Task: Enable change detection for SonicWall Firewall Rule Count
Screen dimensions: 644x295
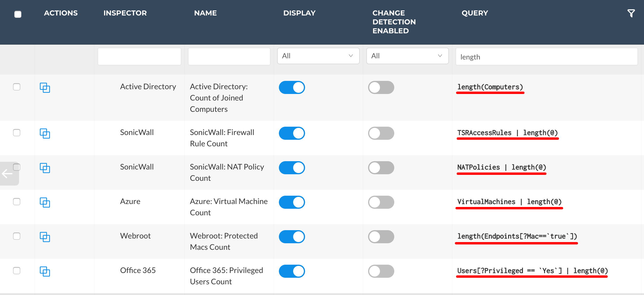Action: tap(381, 133)
